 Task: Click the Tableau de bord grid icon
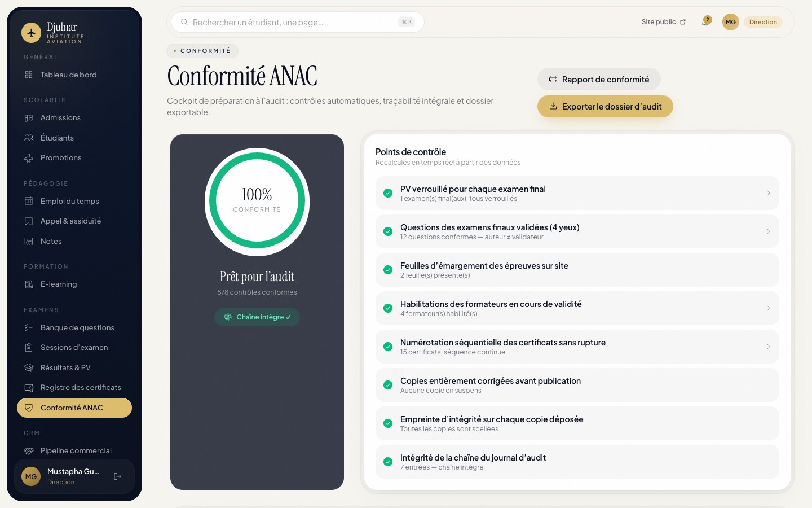coord(29,75)
